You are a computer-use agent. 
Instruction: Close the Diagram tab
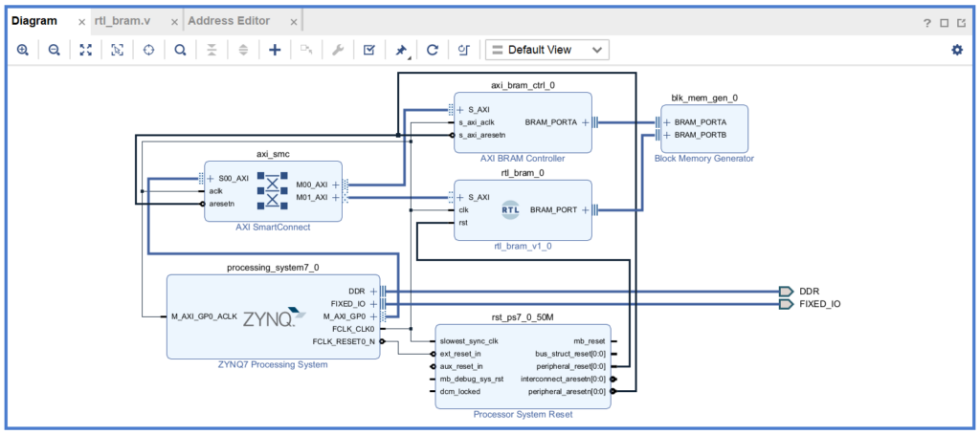point(81,22)
